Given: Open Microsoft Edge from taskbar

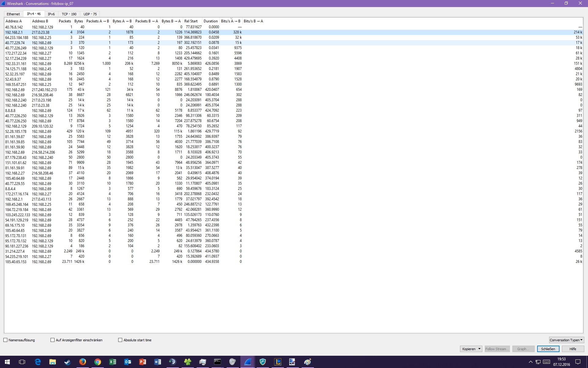Looking at the screenshot, I should point(37,362).
